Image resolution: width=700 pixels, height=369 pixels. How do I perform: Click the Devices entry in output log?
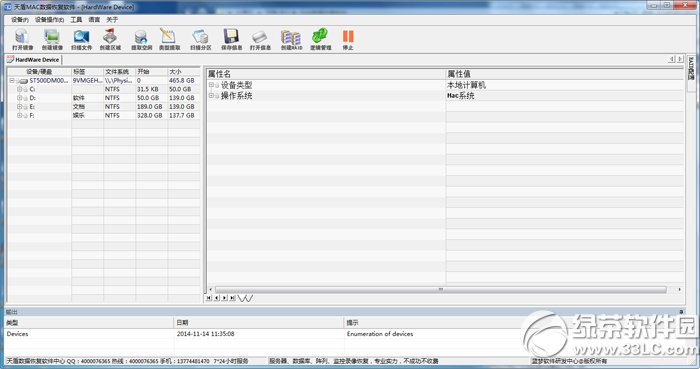coord(17,334)
